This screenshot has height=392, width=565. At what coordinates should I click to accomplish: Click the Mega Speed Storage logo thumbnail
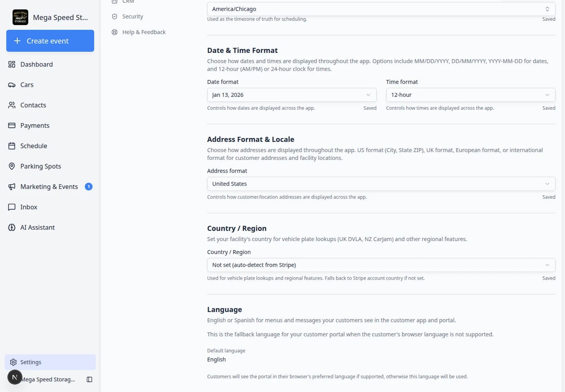20,17
